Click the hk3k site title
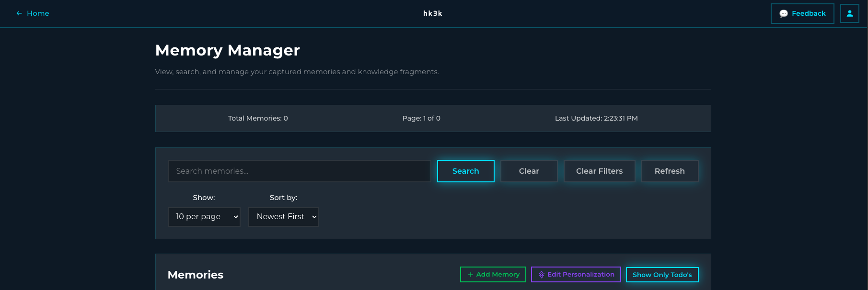 tap(432, 13)
